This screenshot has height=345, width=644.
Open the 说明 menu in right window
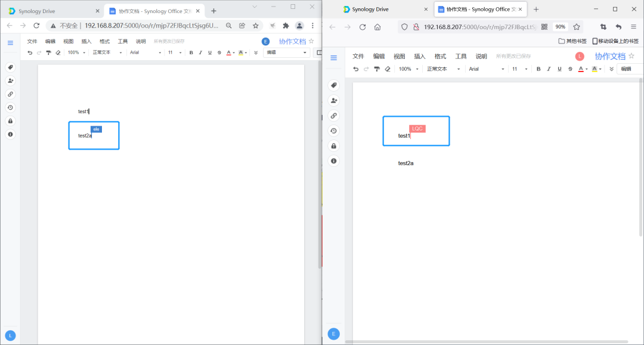click(x=481, y=56)
